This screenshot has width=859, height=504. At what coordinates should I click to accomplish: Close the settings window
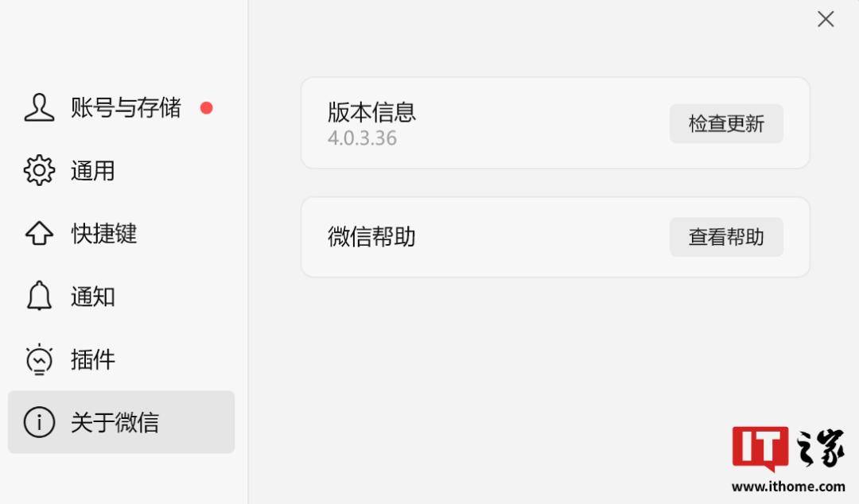(x=826, y=19)
